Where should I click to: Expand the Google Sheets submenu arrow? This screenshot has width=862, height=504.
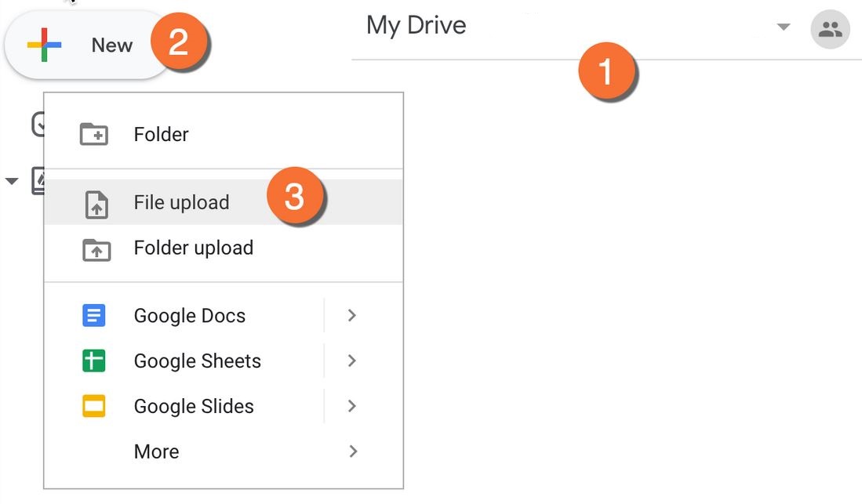[x=352, y=361]
